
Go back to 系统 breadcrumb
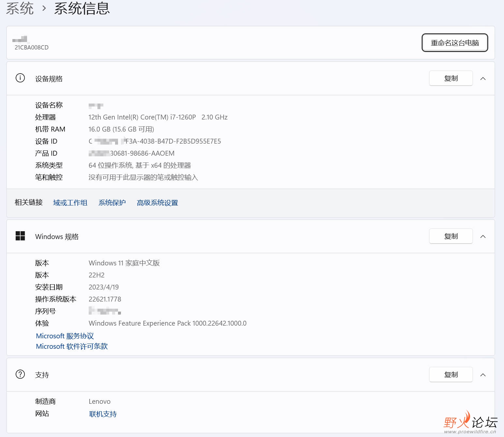(20, 8)
